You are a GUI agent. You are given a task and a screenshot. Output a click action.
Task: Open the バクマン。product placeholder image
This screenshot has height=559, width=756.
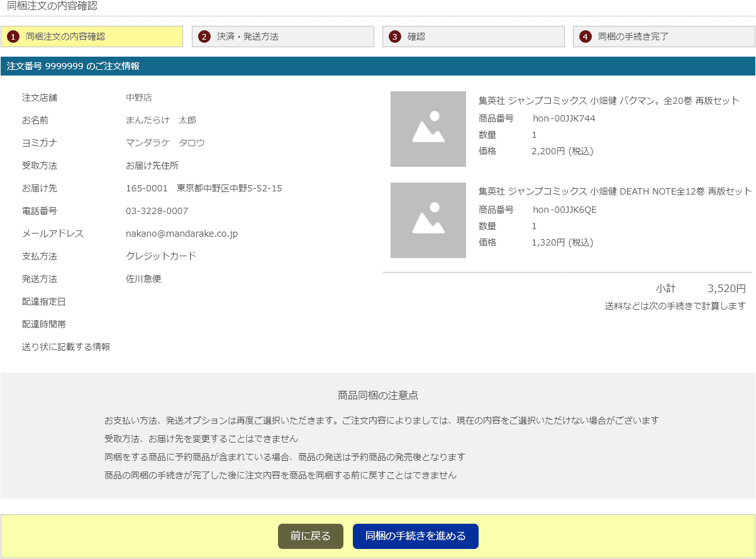pos(428,129)
